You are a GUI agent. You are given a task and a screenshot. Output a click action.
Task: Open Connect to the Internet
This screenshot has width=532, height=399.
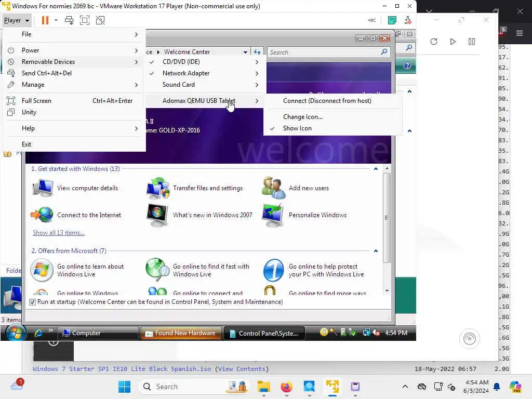76,215
